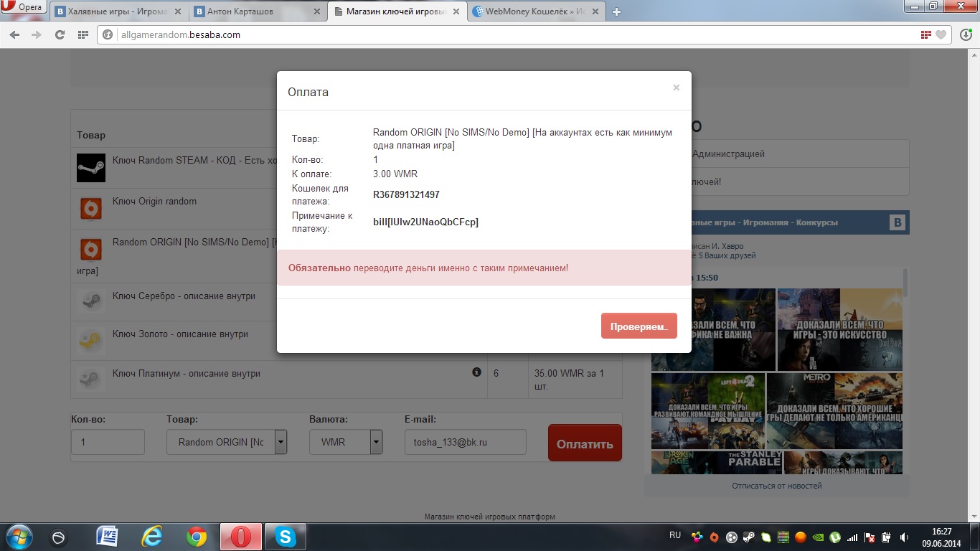Open the Валюта WMR dropdown
980x551 pixels.
(346, 442)
